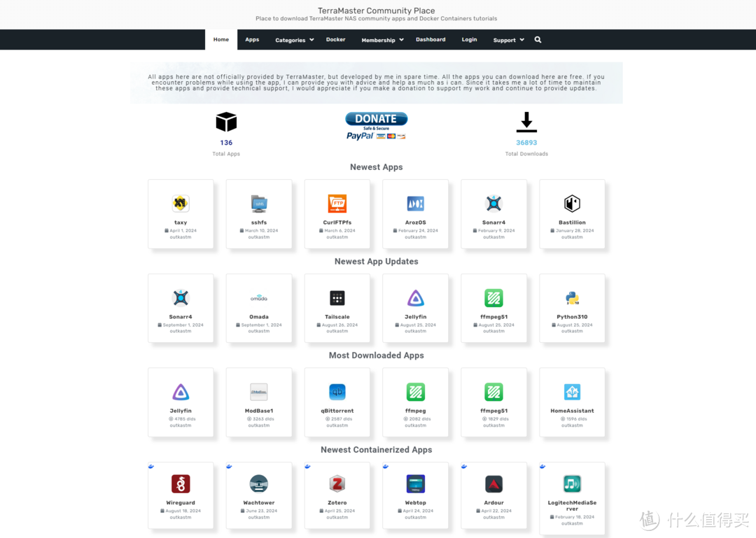Open the HomeAssistant app name link
The width and height of the screenshot is (756, 538).
point(572,411)
